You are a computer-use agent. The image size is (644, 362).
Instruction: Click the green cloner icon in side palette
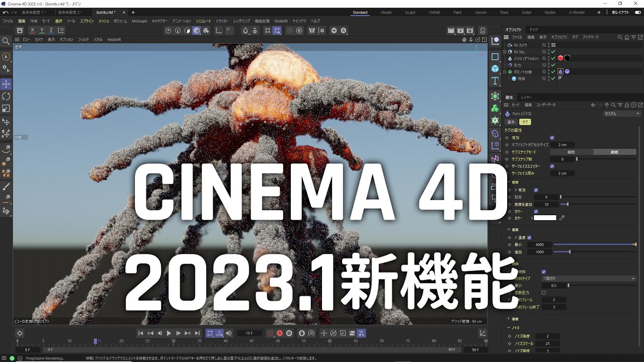point(495,108)
